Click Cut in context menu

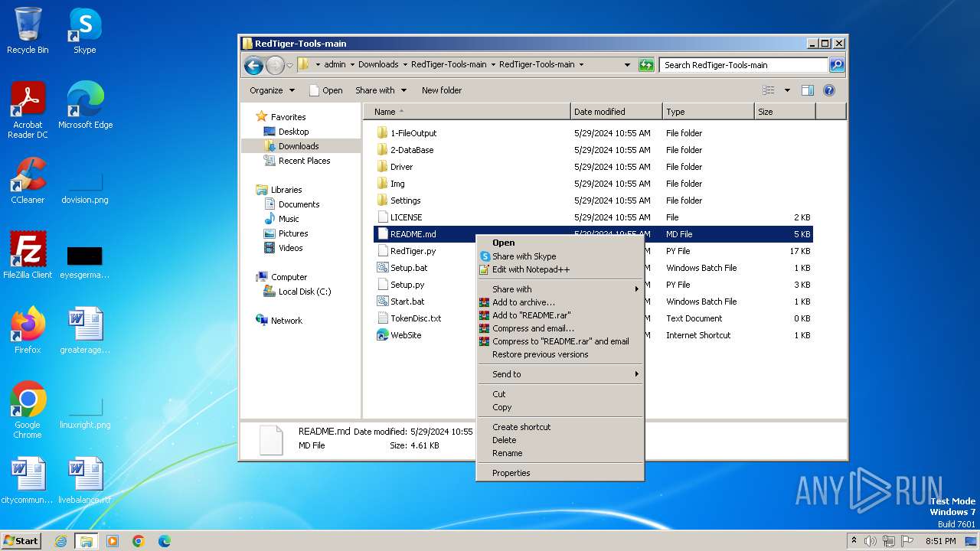(559, 394)
